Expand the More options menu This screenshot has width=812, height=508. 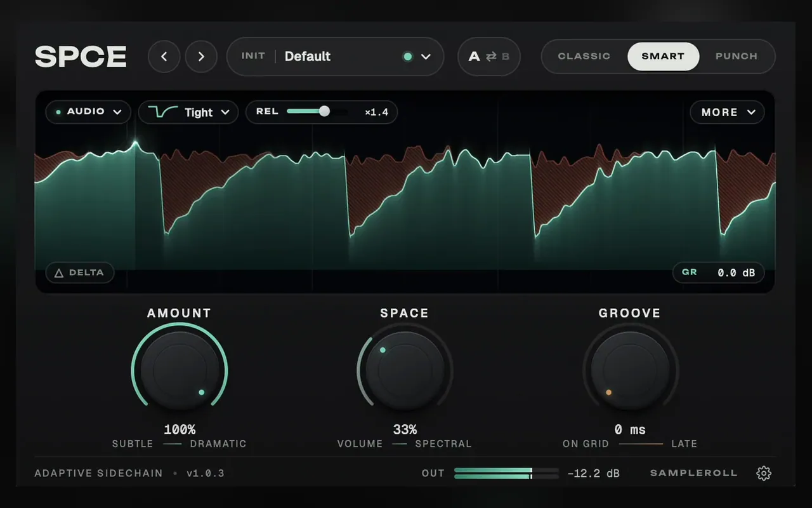[x=727, y=112]
